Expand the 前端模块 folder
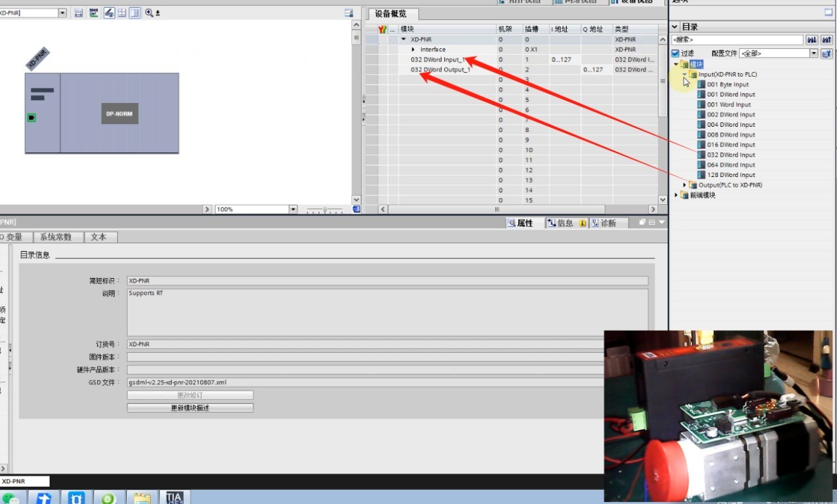The image size is (837, 504). click(676, 196)
